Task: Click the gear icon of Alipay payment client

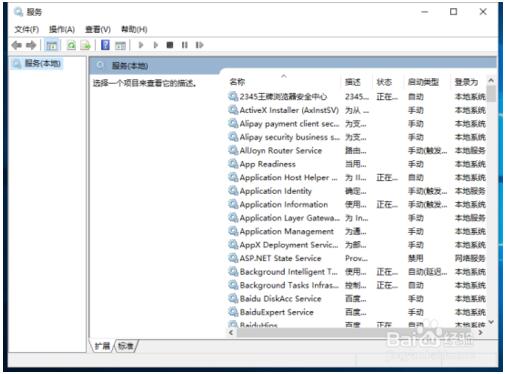Action: tap(233, 123)
